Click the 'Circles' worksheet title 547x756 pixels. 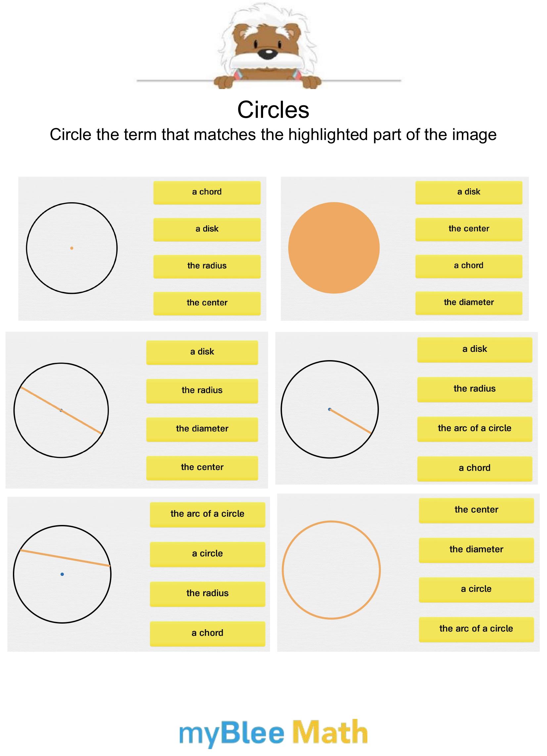click(x=273, y=110)
